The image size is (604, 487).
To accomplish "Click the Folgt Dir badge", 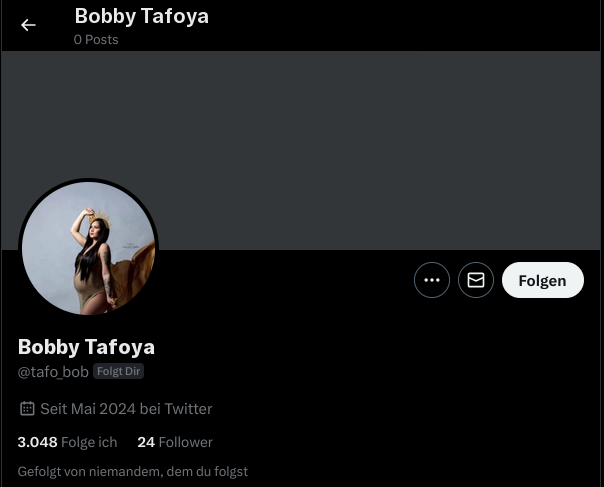I will [118, 371].
